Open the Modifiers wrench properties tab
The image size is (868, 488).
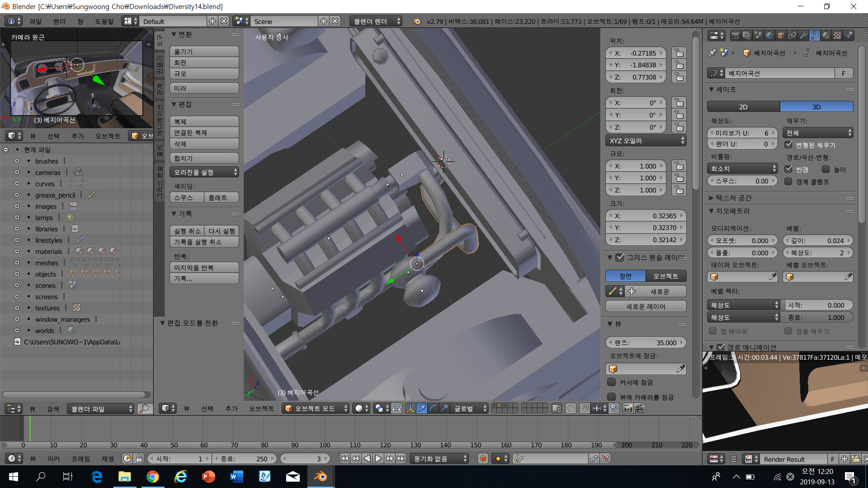803,35
